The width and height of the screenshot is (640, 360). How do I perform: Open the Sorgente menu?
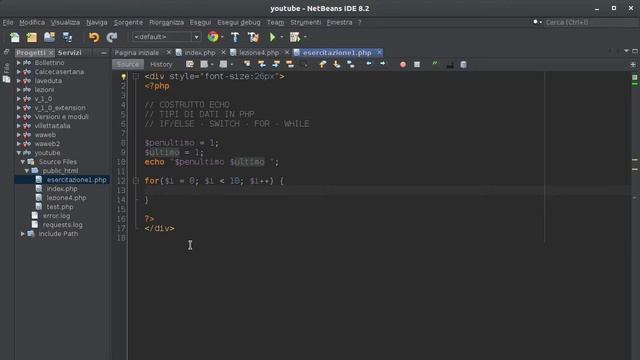click(128, 22)
